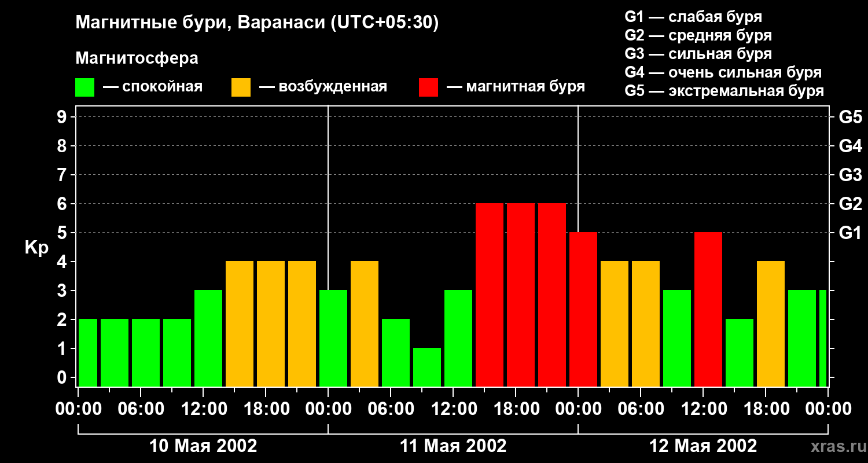Click the red Kp 5 bar at 12:00 on 12 Мая
The height and width of the screenshot is (463, 868).
click(x=708, y=309)
